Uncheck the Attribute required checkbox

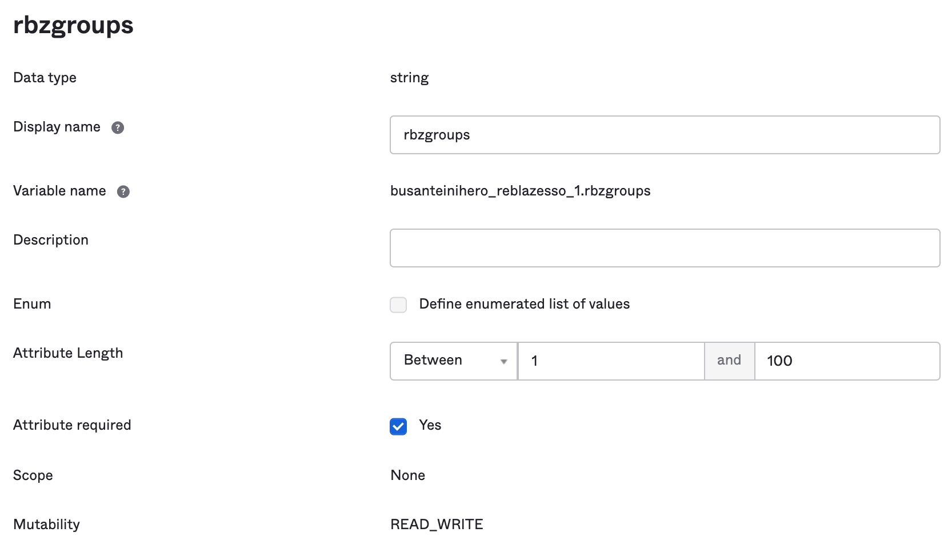[x=398, y=426]
